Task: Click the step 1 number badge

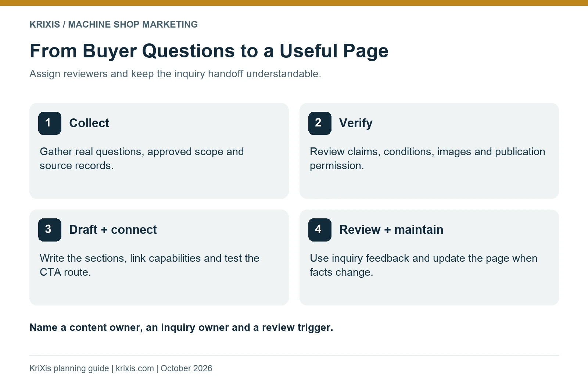Action: click(x=50, y=123)
